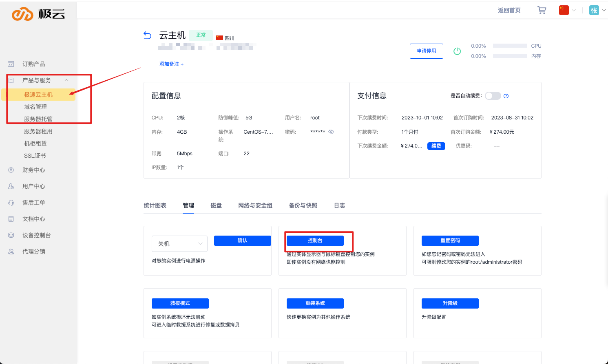Toggle the 是否自动续费 switch
The height and width of the screenshot is (364, 608).
pos(493,96)
